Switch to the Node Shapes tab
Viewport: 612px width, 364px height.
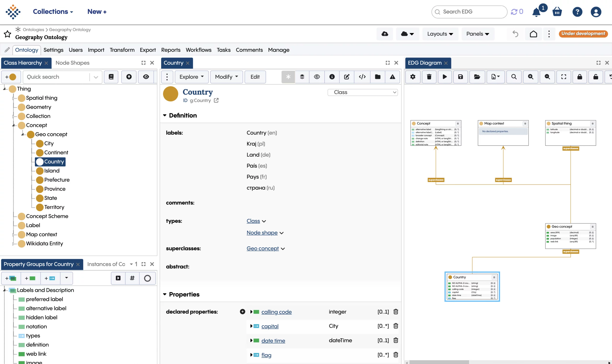pos(72,63)
